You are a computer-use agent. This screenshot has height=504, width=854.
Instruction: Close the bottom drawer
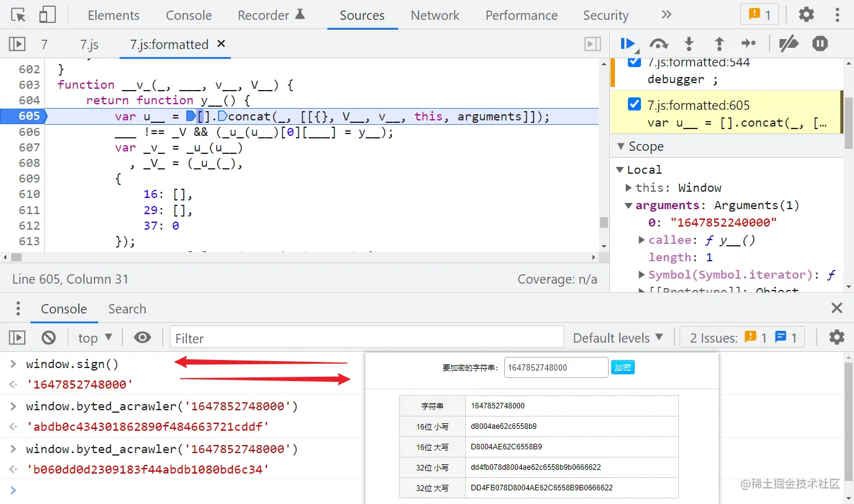pyautogui.click(x=837, y=308)
